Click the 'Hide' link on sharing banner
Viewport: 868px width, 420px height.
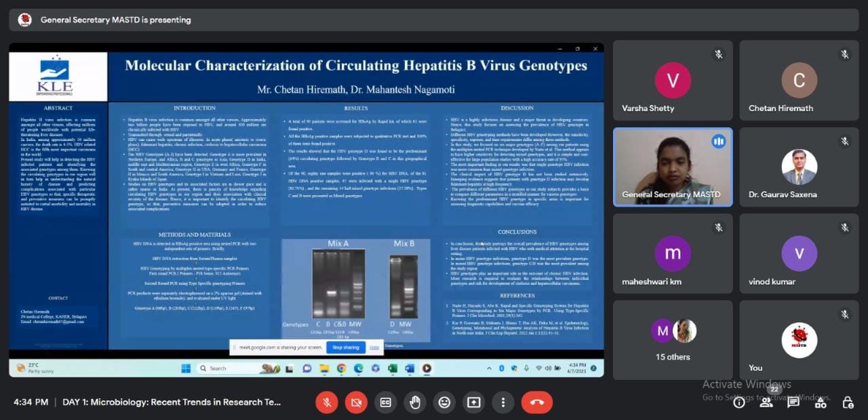click(374, 348)
